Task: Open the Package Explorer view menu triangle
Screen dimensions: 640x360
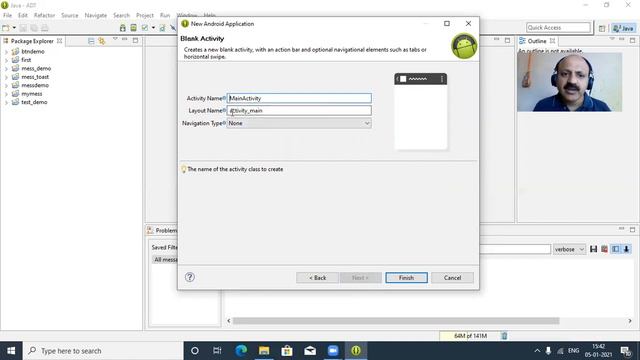Action: pos(115,39)
